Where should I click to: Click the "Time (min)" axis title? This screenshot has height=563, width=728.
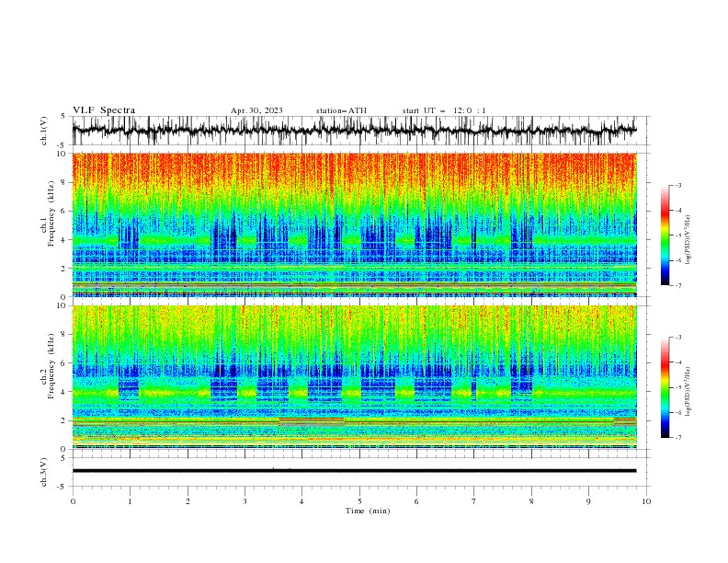click(x=368, y=511)
